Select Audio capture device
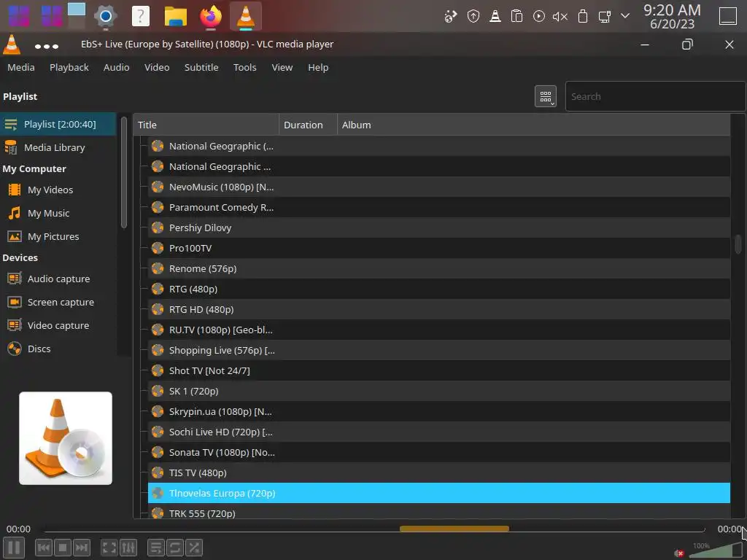This screenshot has width=747, height=560. point(58,279)
